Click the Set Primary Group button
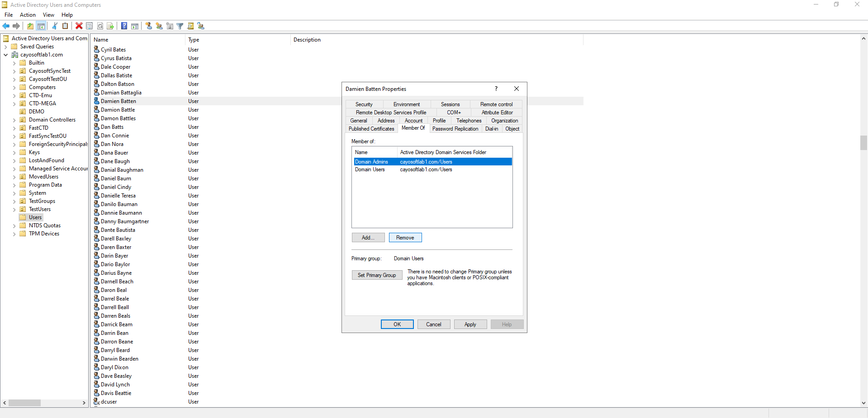The width and height of the screenshot is (868, 418). coord(377,275)
